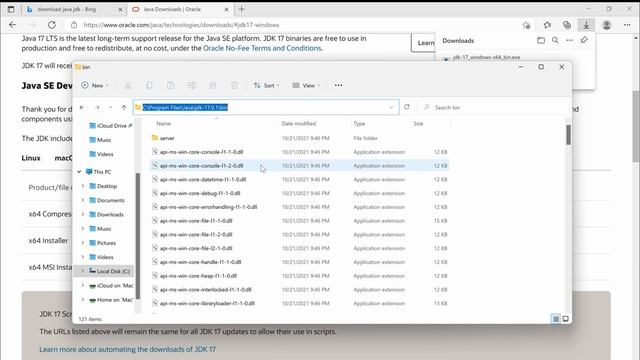The height and width of the screenshot is (360, 640).
Task: Switch to large thumbnails view icon
Action: (x=565, y=319)
